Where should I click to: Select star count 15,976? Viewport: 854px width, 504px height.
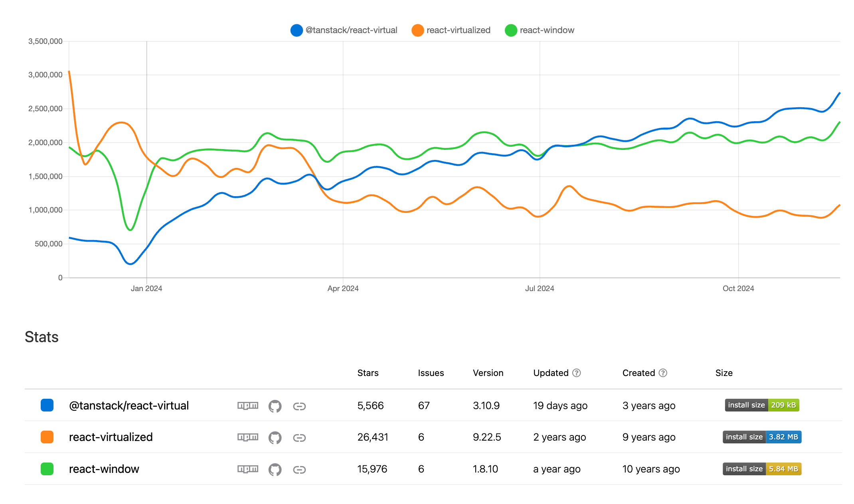(x=372, y=469)
